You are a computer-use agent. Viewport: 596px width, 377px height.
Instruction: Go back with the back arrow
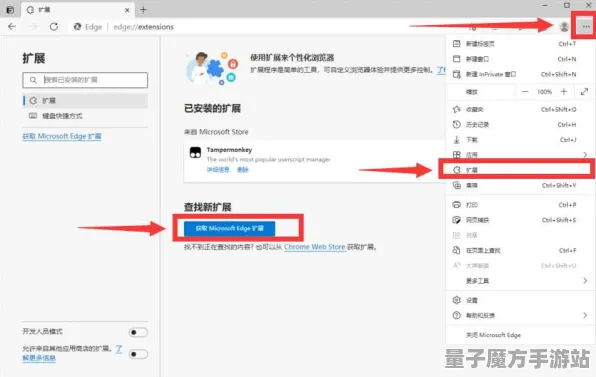[12, 27]
